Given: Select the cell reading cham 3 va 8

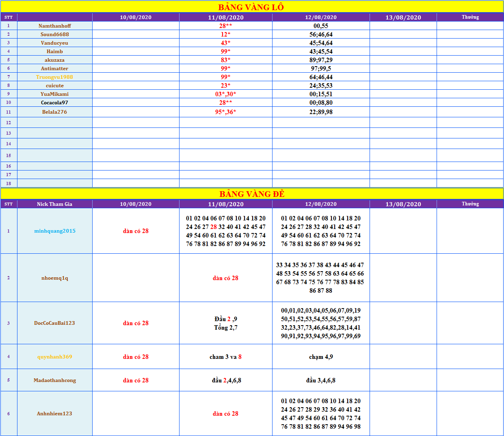Looking at the screenshot, I should (x=225, y=357).
